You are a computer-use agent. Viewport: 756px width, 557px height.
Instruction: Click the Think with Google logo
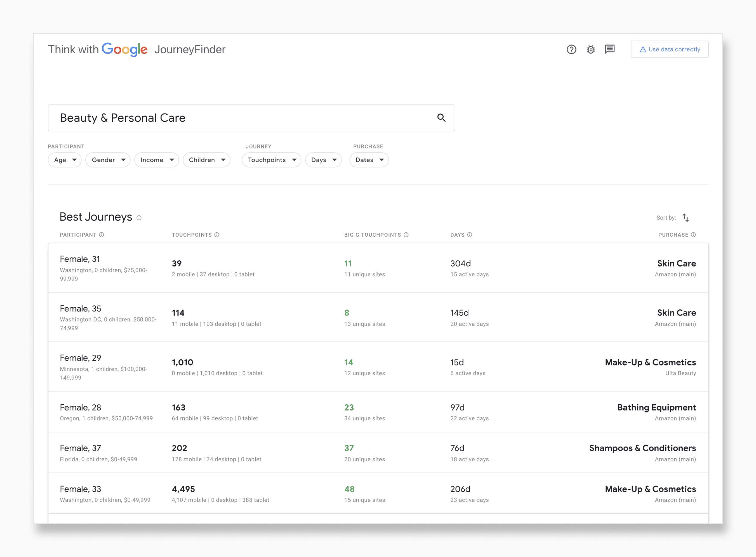(x=98, y=49)
